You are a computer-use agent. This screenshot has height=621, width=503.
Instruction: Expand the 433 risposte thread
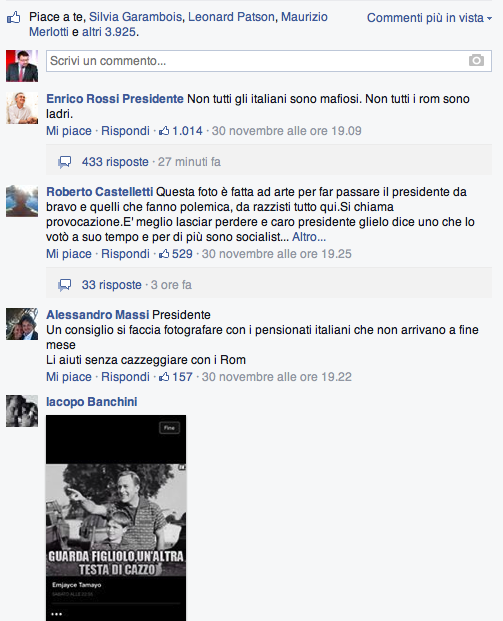pos(115,162)
